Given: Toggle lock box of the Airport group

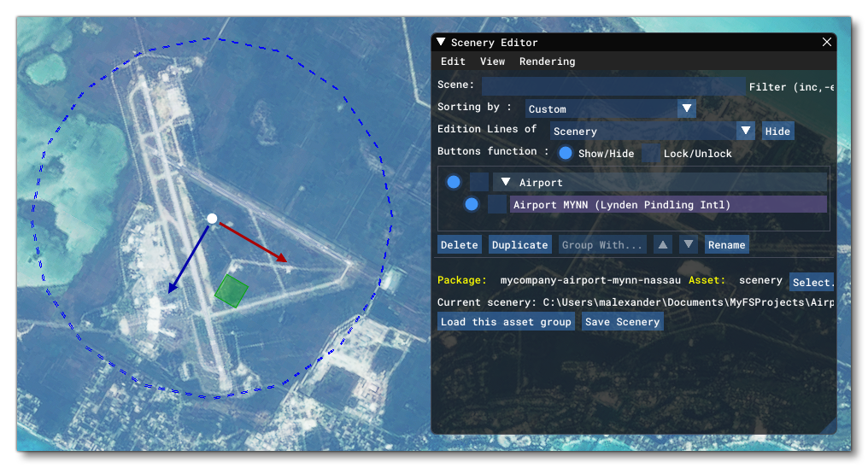Looking at the screenshot, I should pyautogui.click(x=478, y=182).
